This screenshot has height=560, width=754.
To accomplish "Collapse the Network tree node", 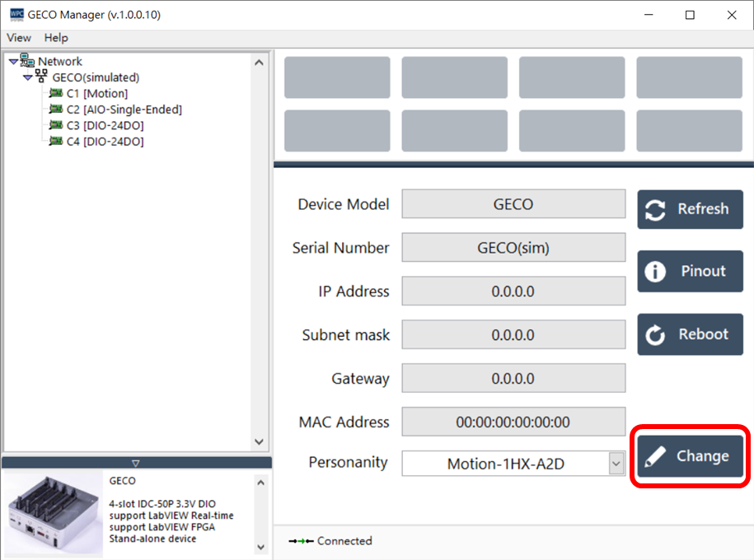I will [13, 62].
